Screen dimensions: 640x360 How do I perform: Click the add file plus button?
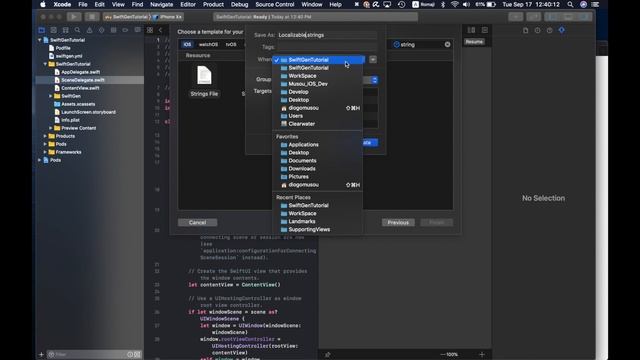41,354
